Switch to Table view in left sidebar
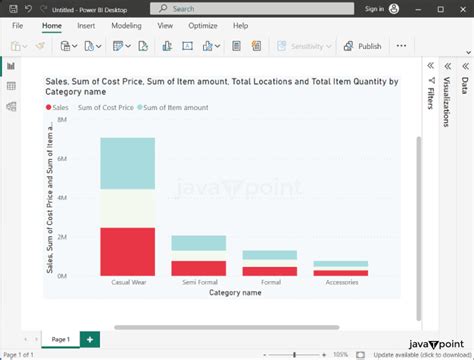Viewport: 474px width, 360px height. pyautogui.click(x=11, y=86)
